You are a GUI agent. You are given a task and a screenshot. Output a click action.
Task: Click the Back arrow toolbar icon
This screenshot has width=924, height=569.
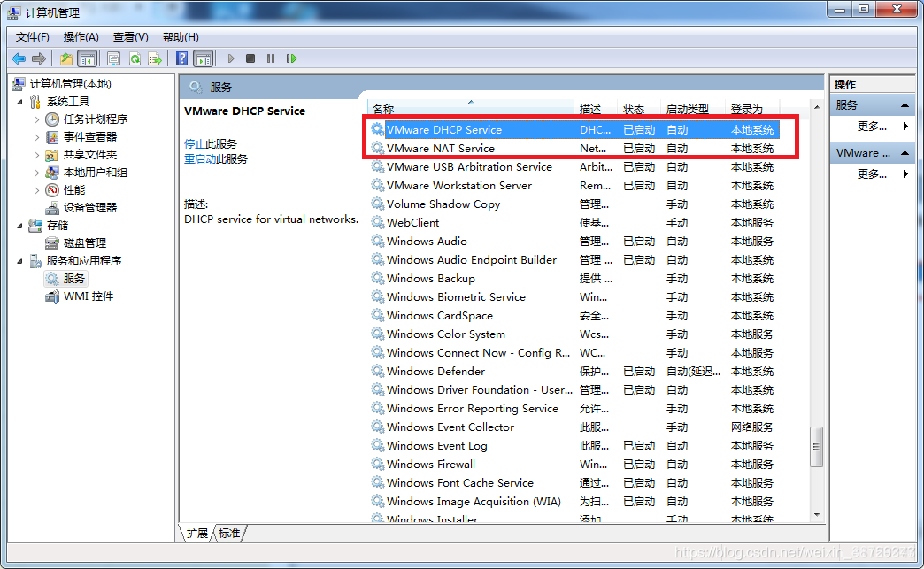point(19,58)
